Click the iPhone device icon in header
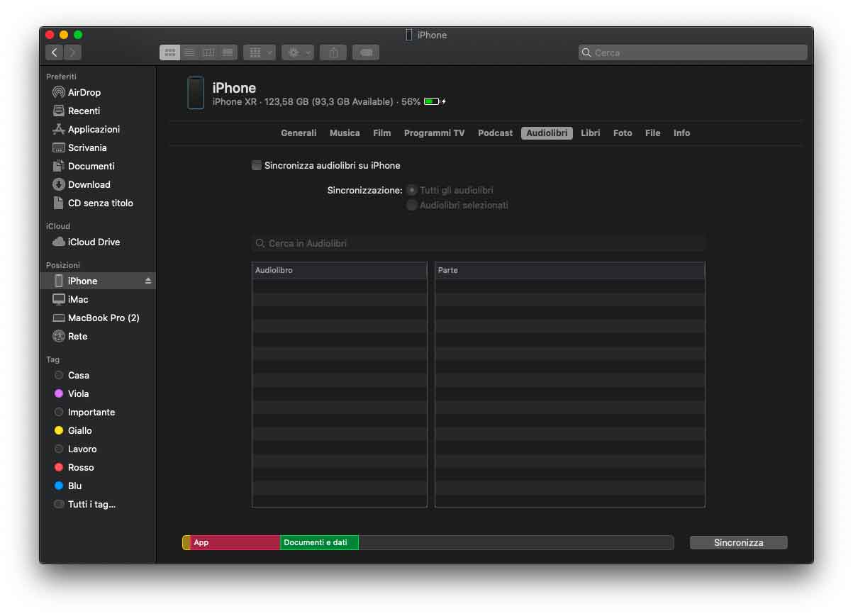Screen dimensions: 853x616 click(196, 93)
